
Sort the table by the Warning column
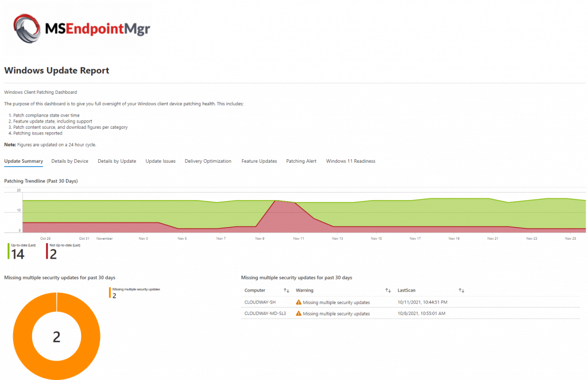click(388, 290)
